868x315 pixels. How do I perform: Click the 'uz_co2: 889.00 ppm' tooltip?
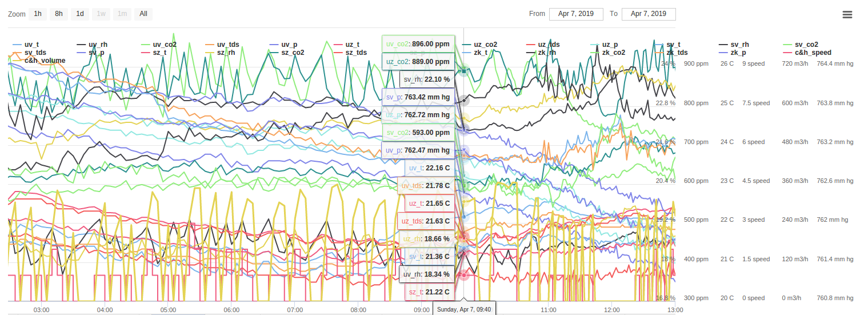pos(418,61)
